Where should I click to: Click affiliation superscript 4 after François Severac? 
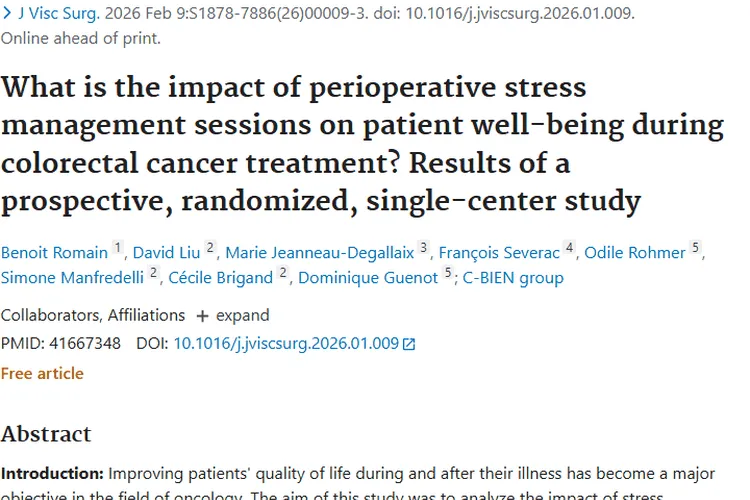tap(568, 247)
